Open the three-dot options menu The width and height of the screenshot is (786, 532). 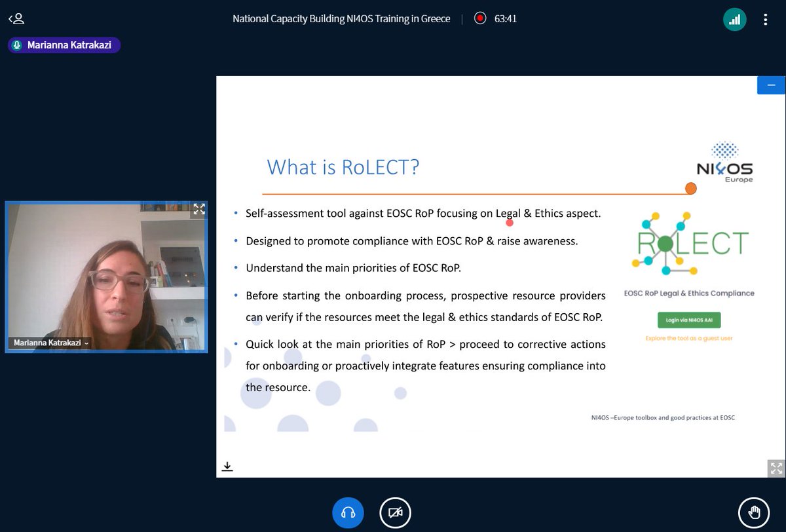point(765,19)
